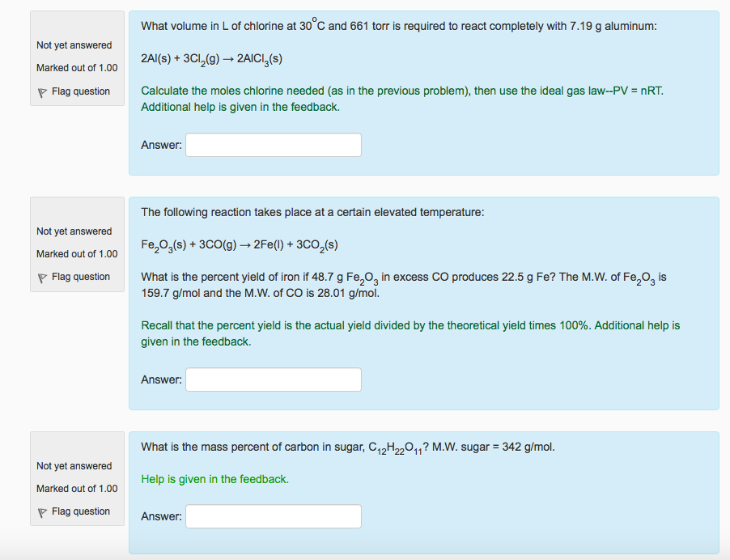
Task: Click the 'Flag question' text for the chlorine question
Action: click(80, 91)
